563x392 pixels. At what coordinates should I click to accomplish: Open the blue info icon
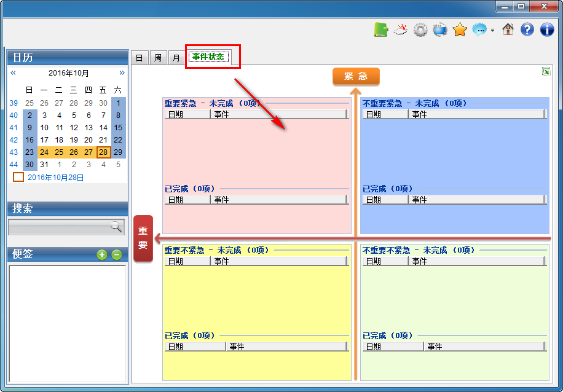point(547,29)
